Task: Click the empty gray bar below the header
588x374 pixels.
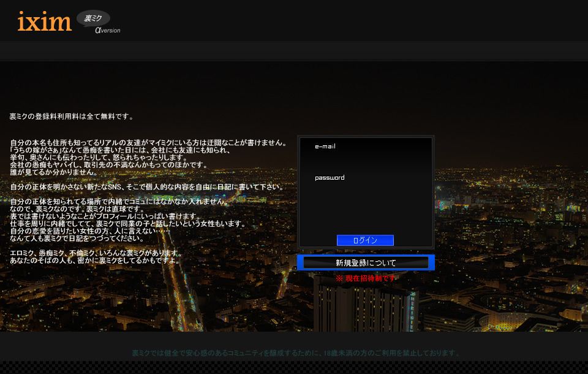Action: point(294,50)
